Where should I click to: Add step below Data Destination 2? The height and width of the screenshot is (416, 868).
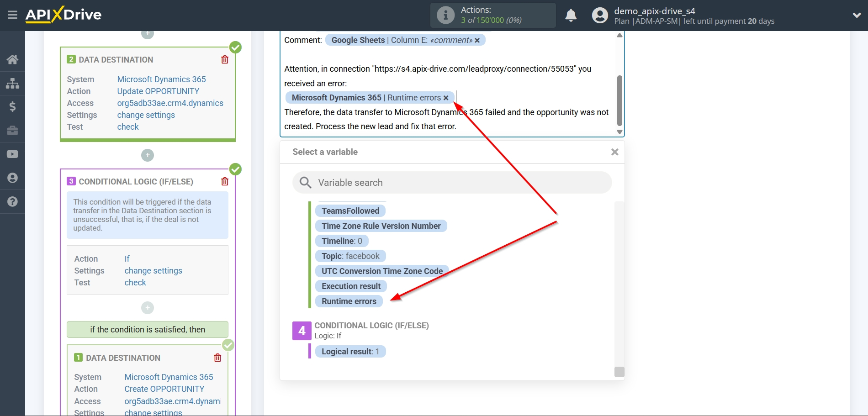click(x=148, y=155)
